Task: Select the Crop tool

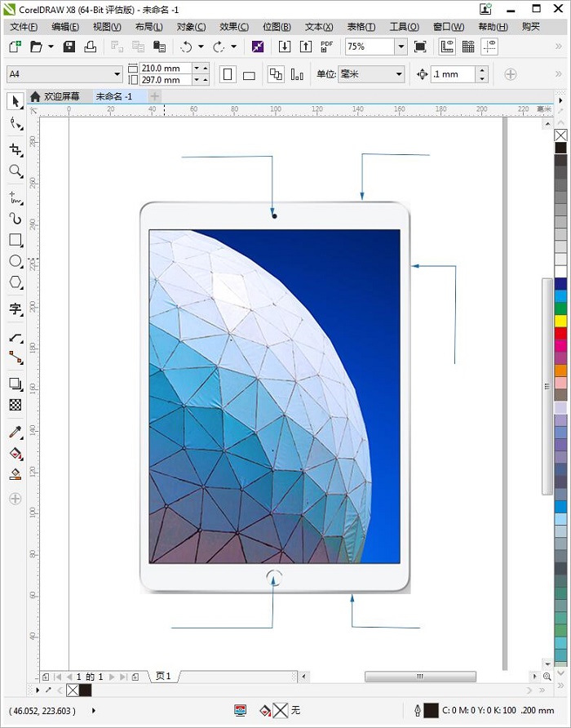Action: [15, 149]
